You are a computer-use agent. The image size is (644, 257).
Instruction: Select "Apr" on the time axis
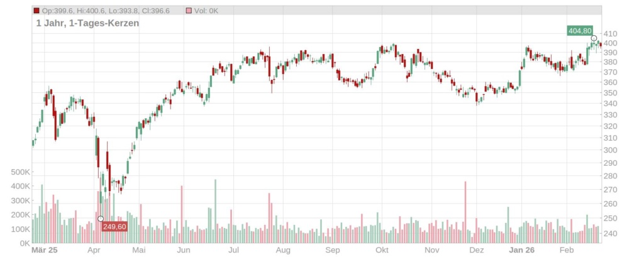click(x=95, y=250)
